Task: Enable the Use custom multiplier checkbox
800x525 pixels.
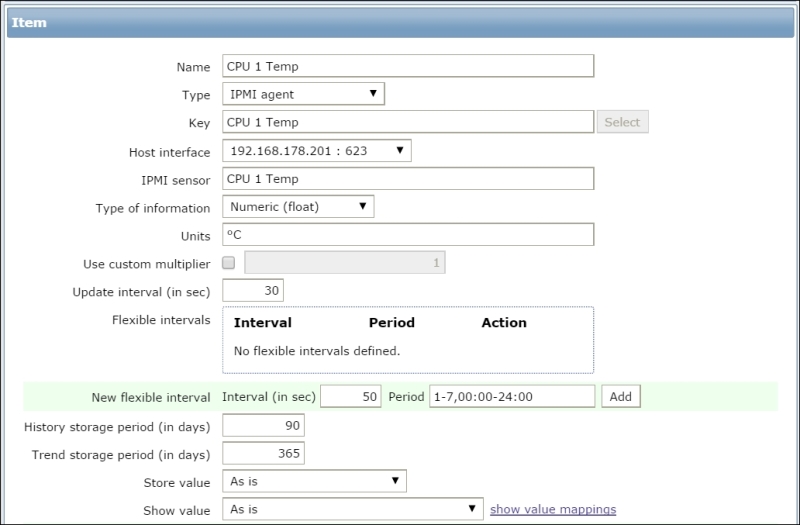Action: point(229,263)
